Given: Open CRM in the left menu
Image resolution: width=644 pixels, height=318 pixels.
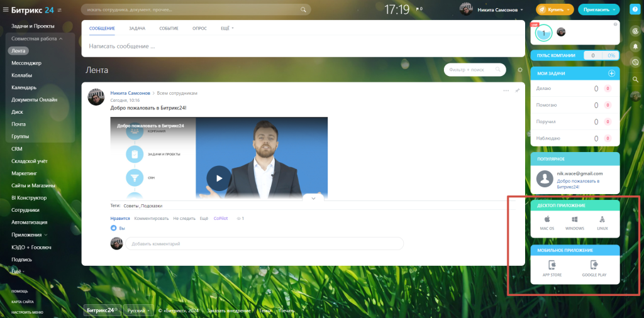Looking at the screenshot, I should click(17, 149).
